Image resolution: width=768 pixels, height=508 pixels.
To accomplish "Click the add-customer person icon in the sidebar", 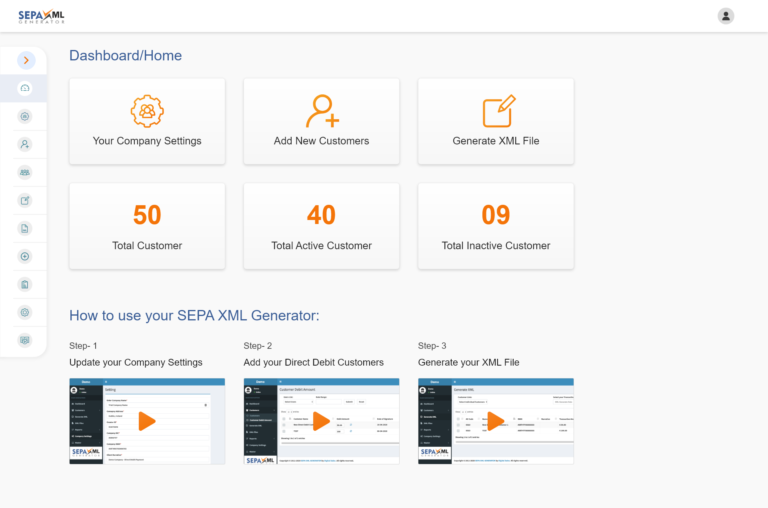I will click(24, 145).
